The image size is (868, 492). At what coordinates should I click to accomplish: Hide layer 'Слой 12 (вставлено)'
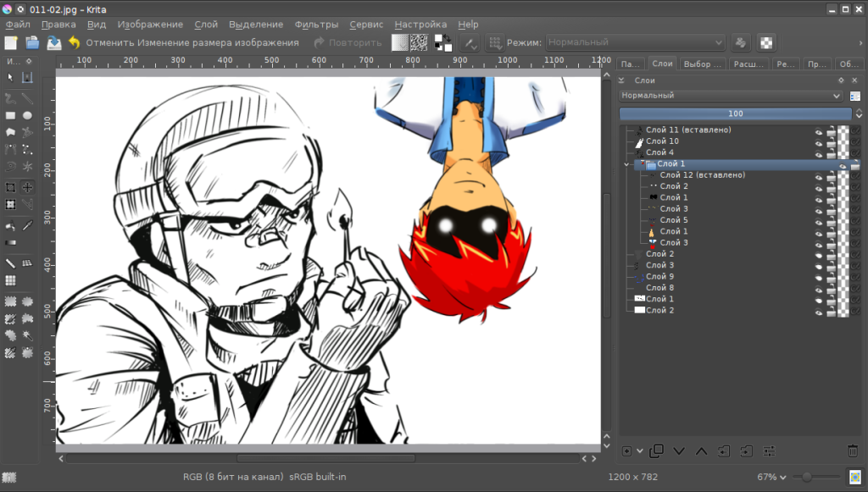[819, 176]
